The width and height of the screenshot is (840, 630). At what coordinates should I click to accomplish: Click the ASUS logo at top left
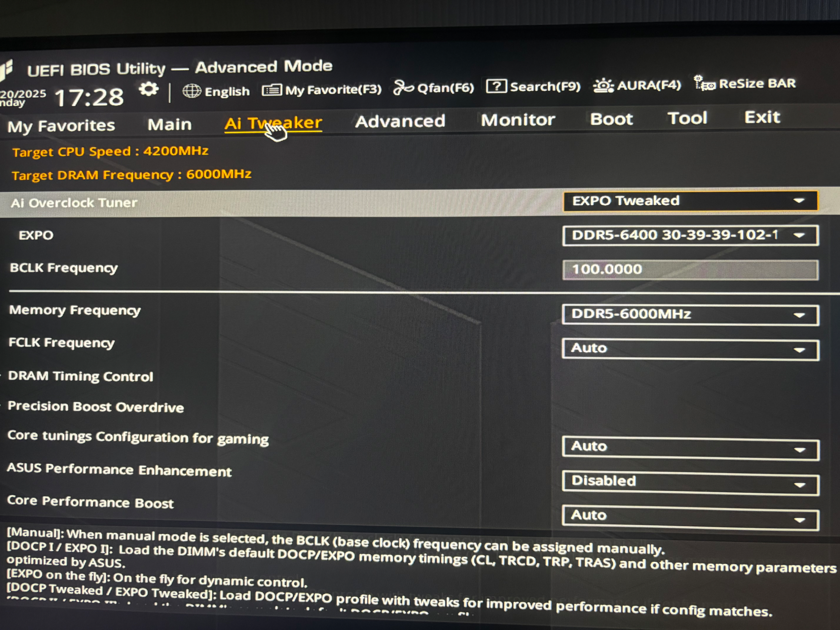tap(6, 69)
